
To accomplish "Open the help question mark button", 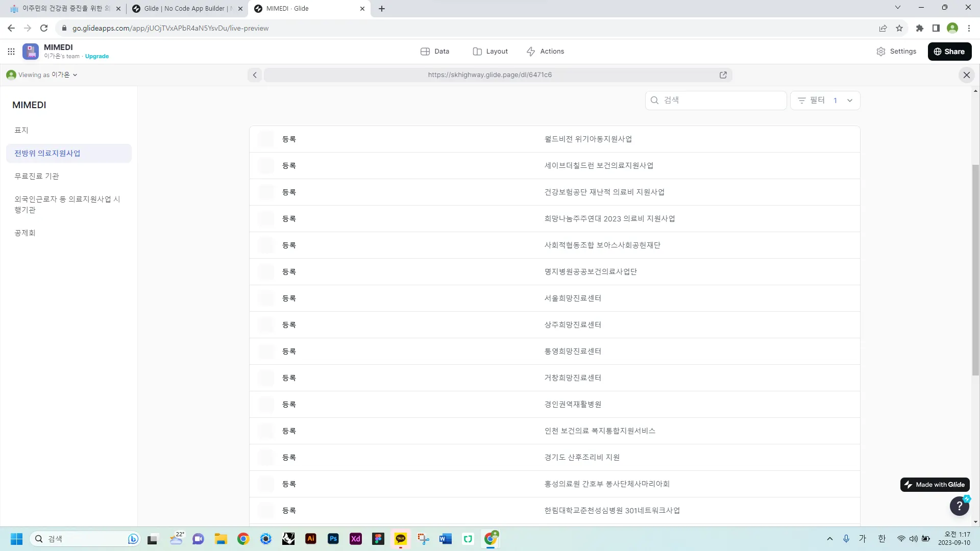I will 959,506.
